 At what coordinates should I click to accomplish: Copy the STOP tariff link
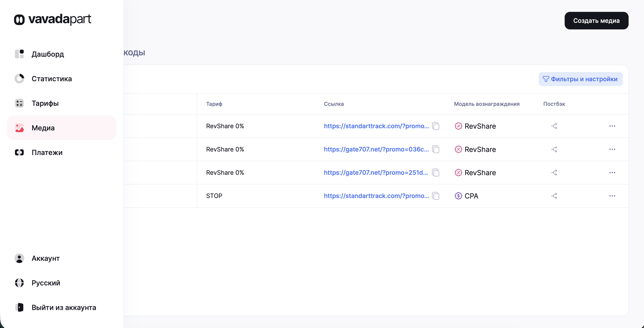(435, 196)
